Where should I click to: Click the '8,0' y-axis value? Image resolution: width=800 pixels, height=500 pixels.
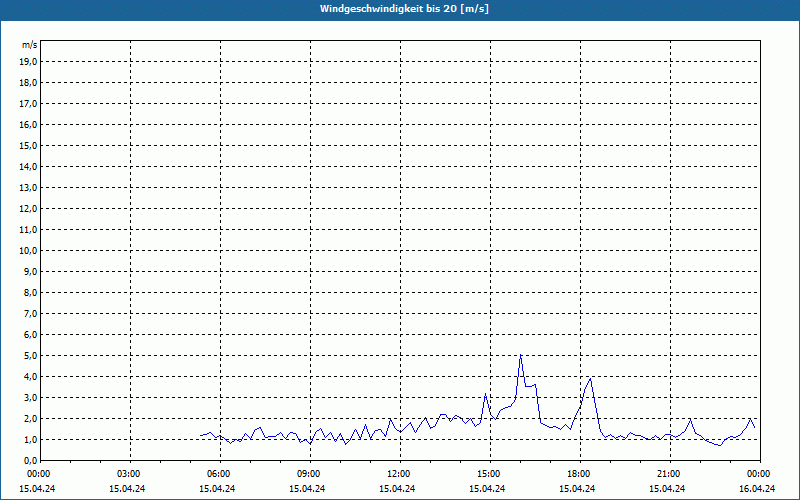tap(30, 292)
